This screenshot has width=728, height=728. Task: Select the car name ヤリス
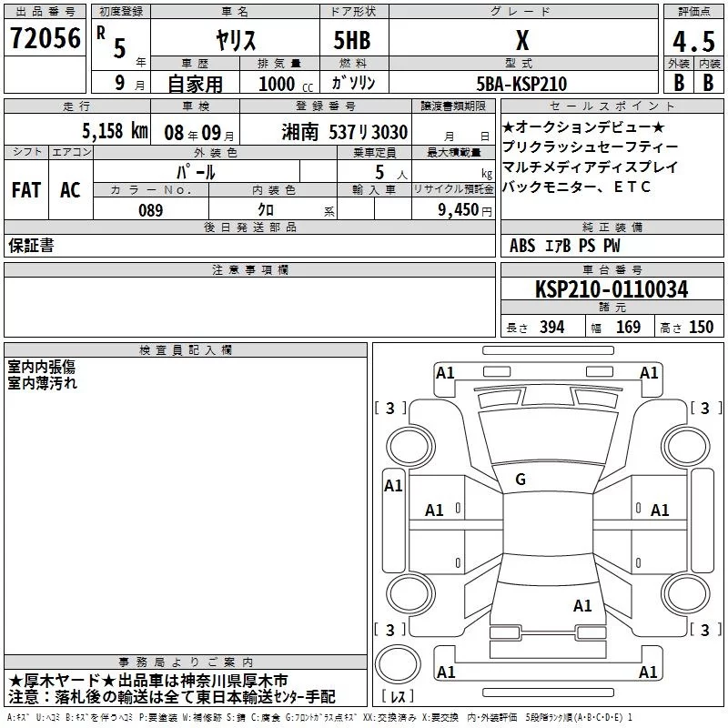236,40
